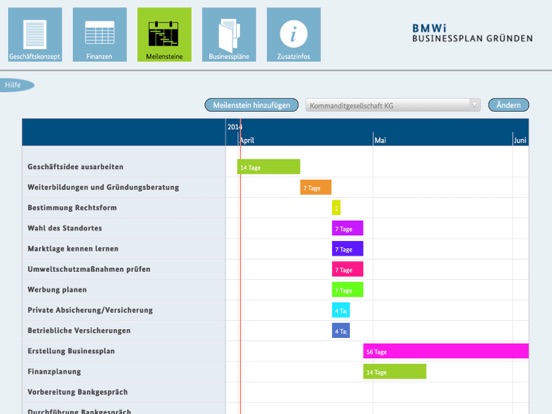Select the magenta 56 Tage Businessplan bar
Screen dimensions: 552x414
pos(446,351)
